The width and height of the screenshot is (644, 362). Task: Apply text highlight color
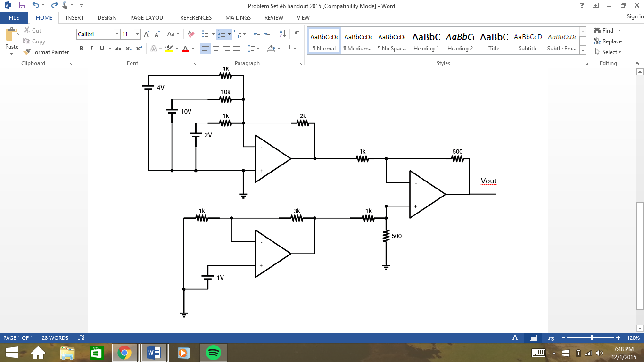(x=169, y=48)
